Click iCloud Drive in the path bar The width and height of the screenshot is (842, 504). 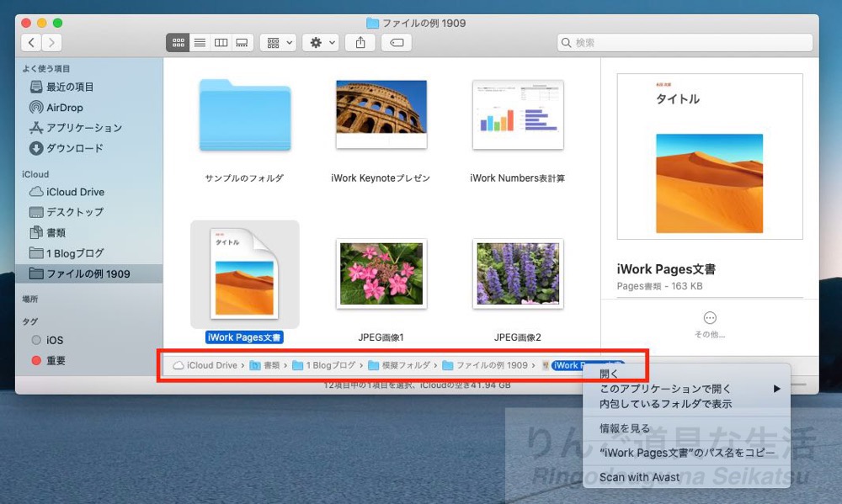coord(205,365)
